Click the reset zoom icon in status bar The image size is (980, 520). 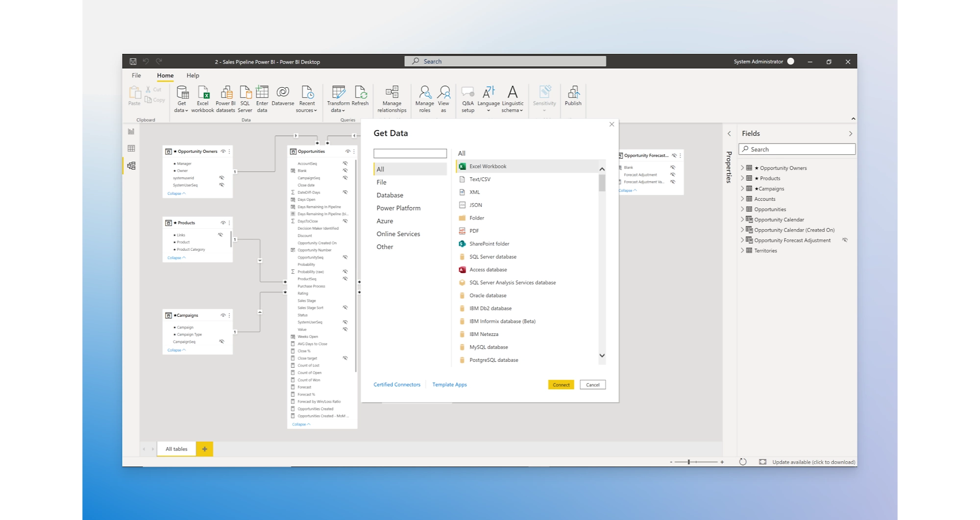coord(743,462)
